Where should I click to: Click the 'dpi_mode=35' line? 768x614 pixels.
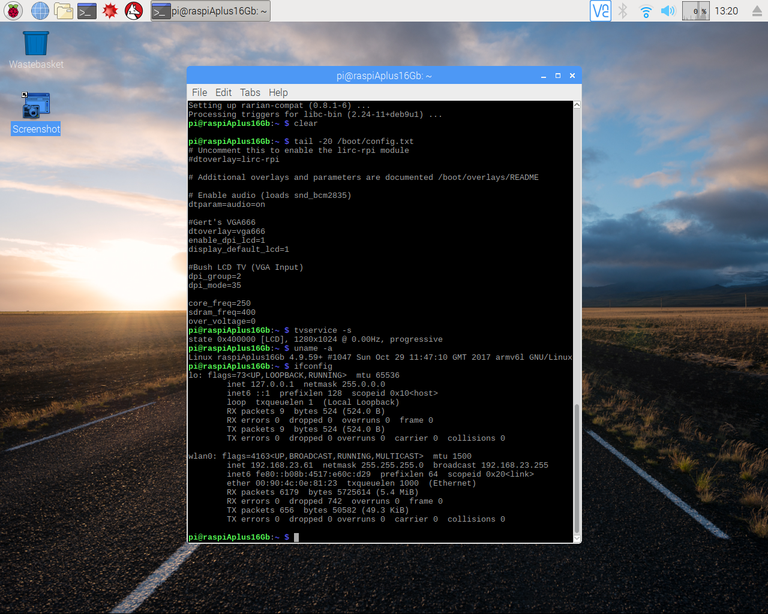point(215,285)
